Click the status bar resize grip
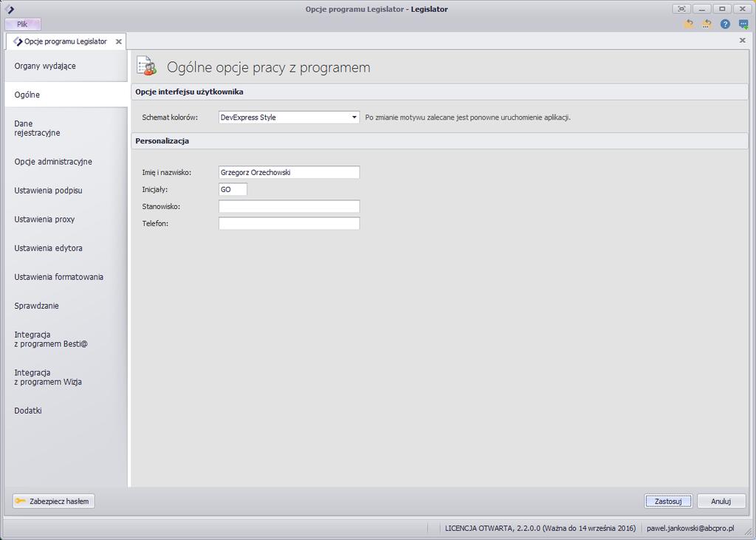Screen dimensions: 756x540 pyautogui.click(x=748, y=531)
